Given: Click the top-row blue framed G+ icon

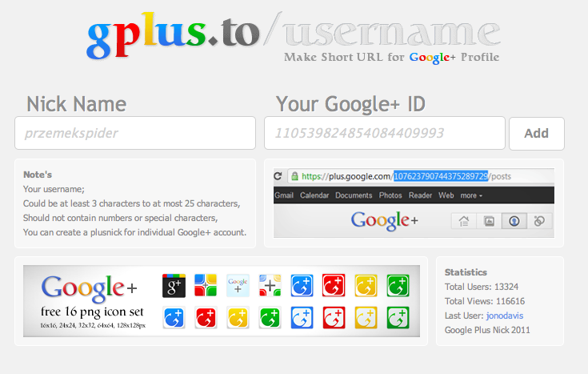Looking at the screenshot, I should 302,286.
